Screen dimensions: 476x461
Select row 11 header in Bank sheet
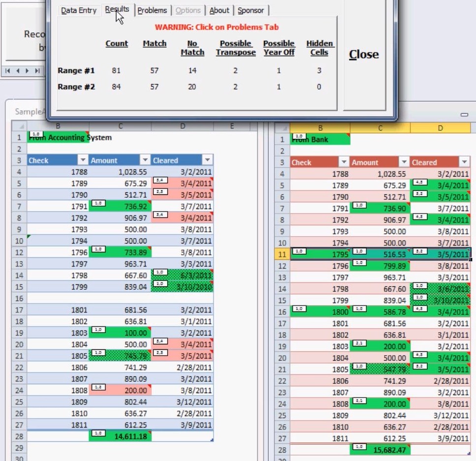(282, 254)
